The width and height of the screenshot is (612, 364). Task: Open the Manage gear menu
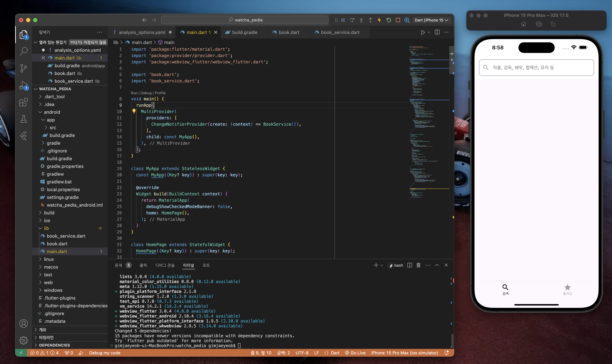24,340
